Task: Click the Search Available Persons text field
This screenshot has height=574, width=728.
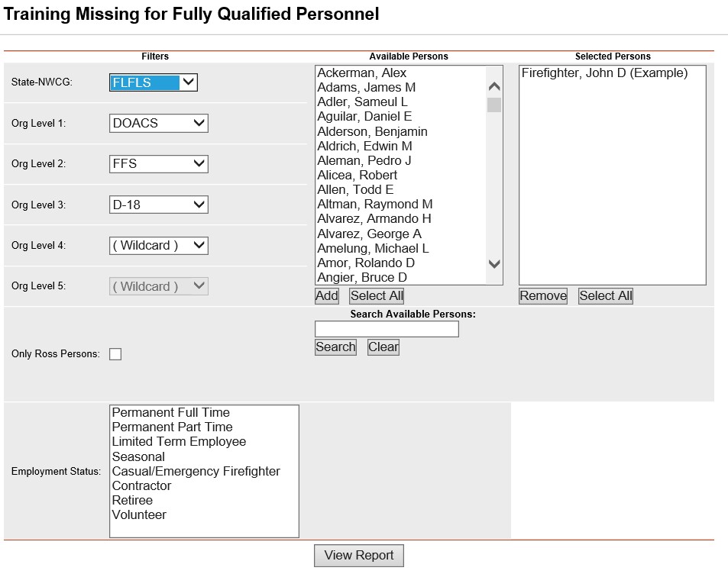Action: pos(387,329)
